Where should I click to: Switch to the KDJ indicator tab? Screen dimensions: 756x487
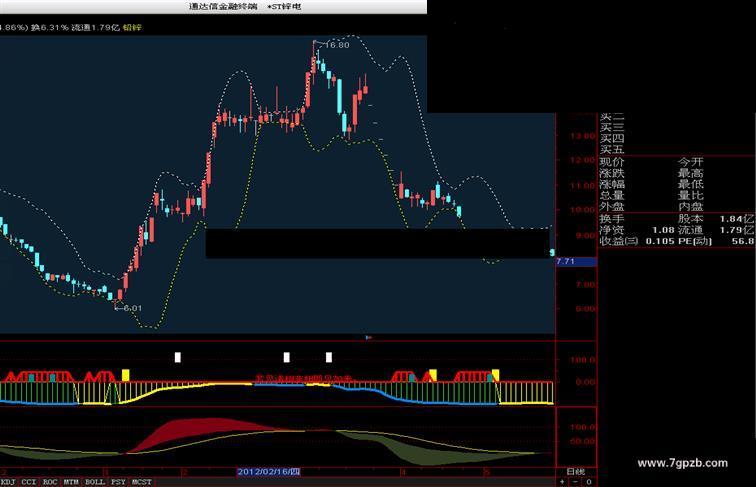[8, 482]
